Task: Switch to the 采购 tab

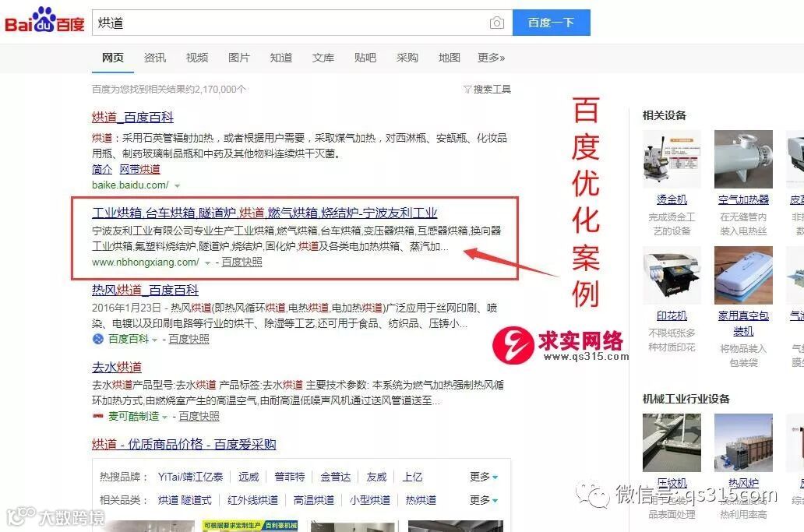Action: click(407, 58)
